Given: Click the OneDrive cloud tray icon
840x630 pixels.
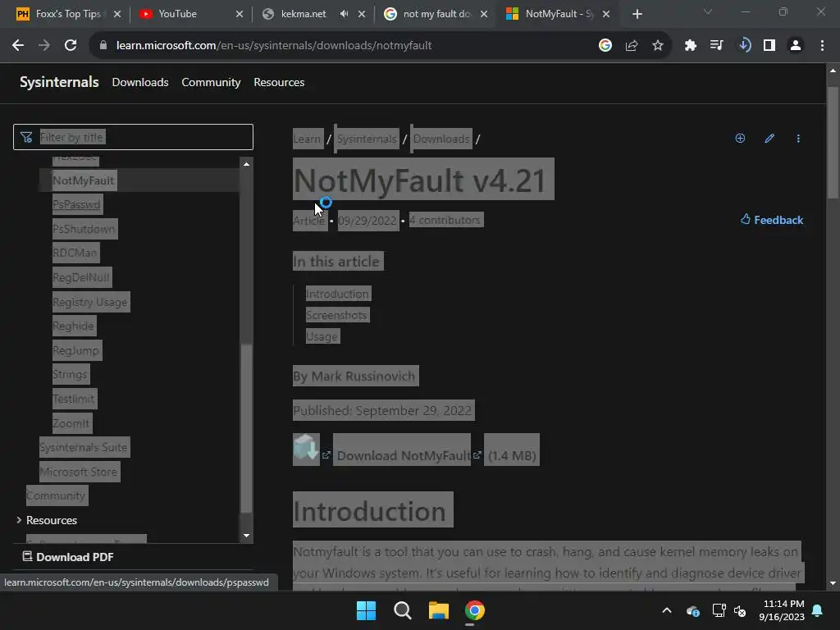Looking at the screenshot, I should (x=692, y=610).
